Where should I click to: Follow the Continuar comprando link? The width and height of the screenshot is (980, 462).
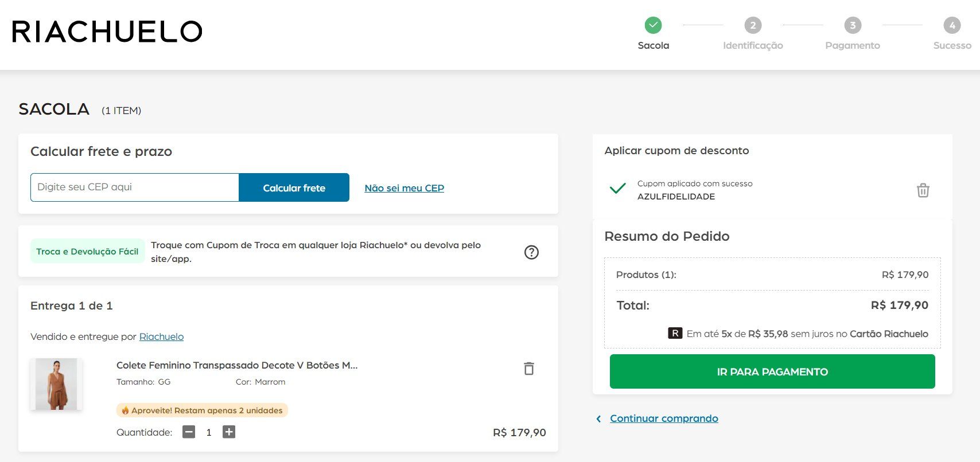pyautogui.click(x=664, y=418)
